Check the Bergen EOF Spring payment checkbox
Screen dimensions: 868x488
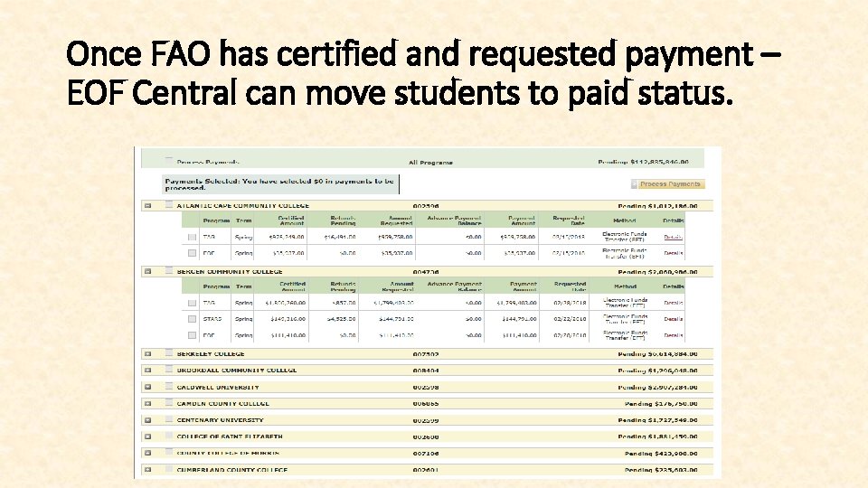click(x=192, y=335)
